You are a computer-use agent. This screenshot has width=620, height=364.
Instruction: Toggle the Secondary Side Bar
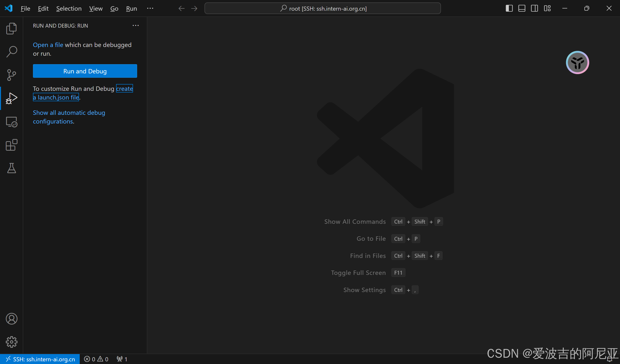pos(534,8)
